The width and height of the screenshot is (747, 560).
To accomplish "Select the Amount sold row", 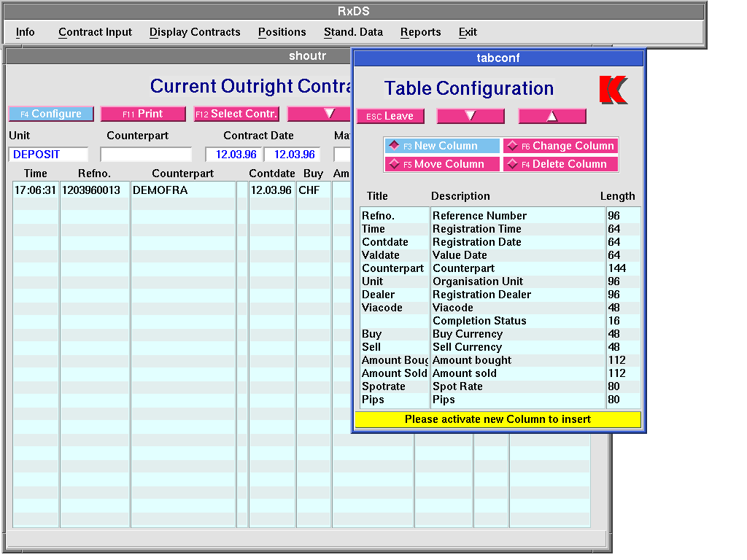I will click(x=500, y=373).
